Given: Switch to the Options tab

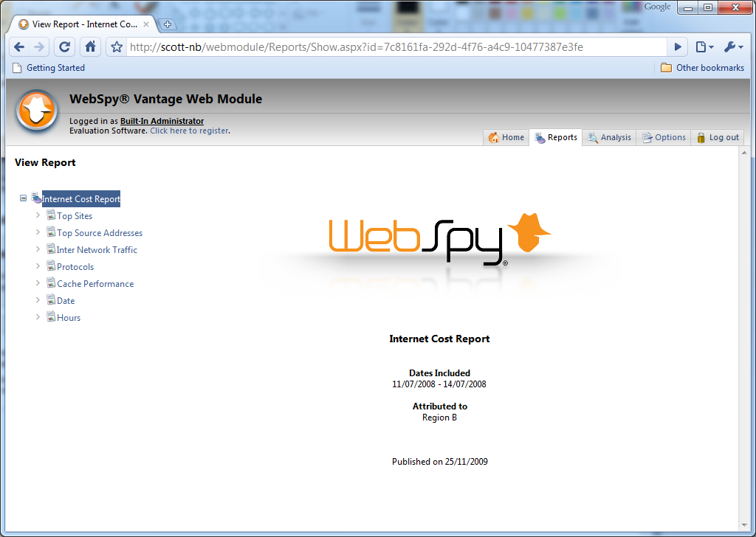Looking at the screenshot, I should click(664, 137).
